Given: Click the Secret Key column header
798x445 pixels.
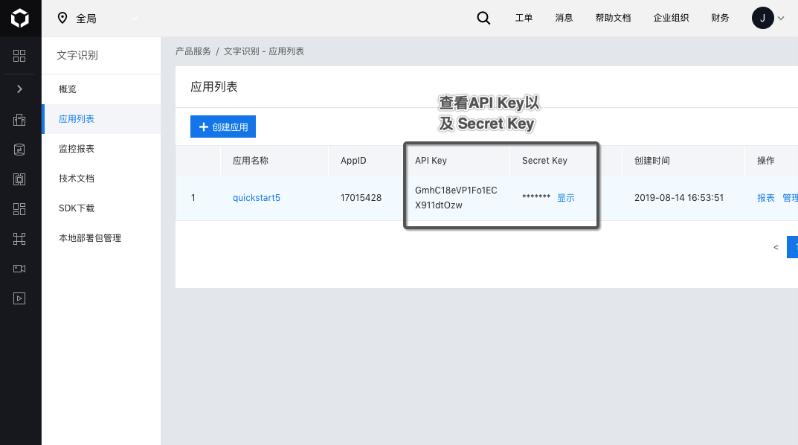Looking at the screenshot, I should click(x=545, y=160).
